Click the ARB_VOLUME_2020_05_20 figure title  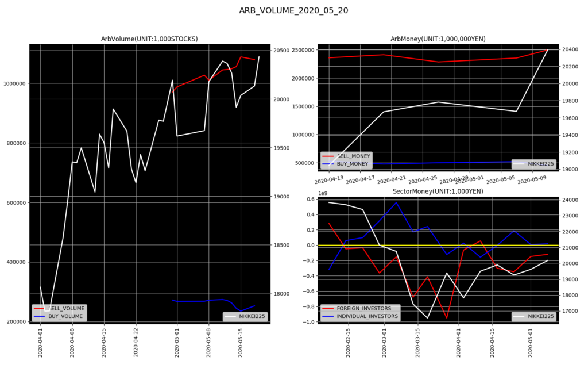point(293,10)
